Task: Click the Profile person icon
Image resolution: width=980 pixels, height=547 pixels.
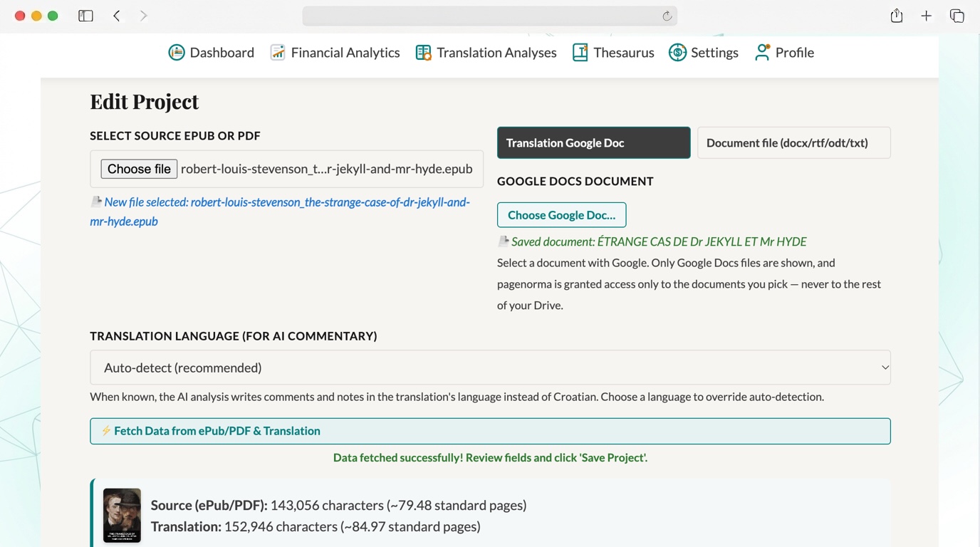Action: 762,52
